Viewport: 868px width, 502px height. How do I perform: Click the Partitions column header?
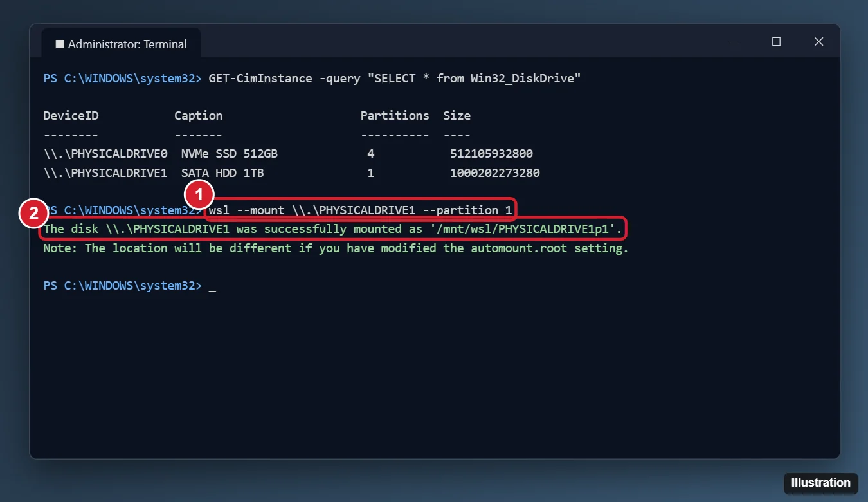[x=395, y=116]
